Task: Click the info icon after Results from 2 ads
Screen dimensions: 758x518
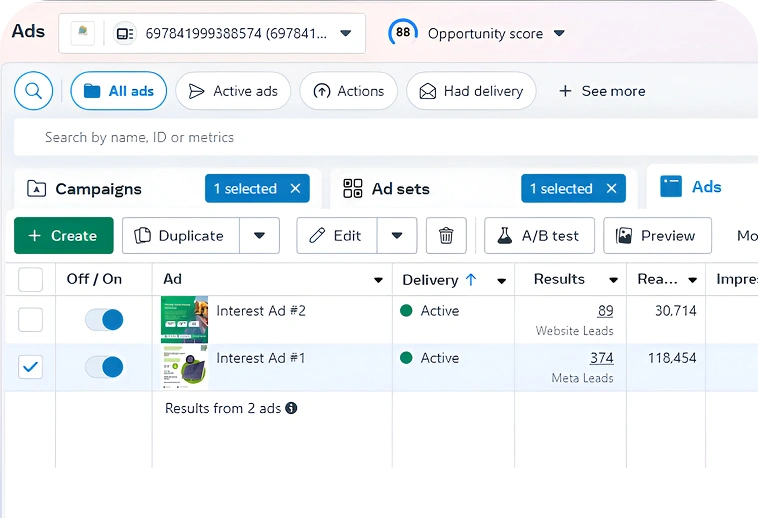Action: [291, 408]
